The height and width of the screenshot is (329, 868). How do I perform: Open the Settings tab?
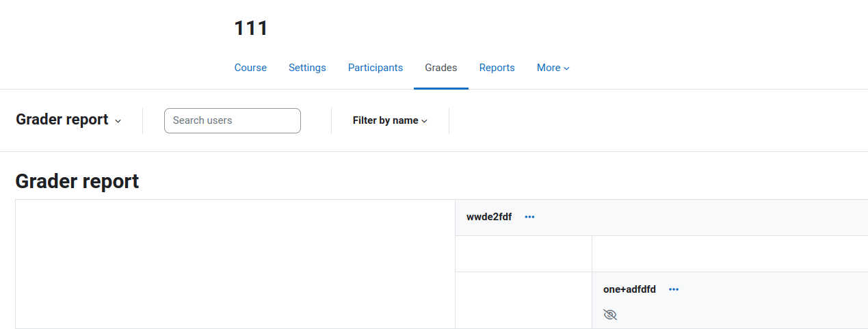click(x=307, y=68)
